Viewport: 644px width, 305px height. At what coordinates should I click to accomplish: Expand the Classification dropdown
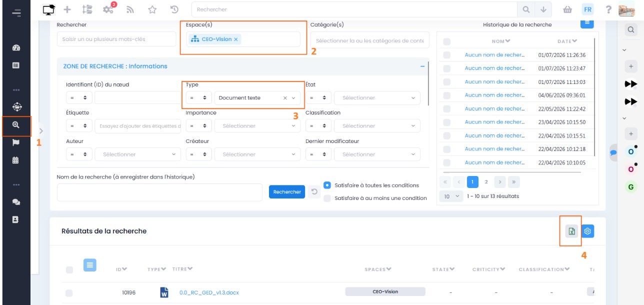[x=377, y=126]
